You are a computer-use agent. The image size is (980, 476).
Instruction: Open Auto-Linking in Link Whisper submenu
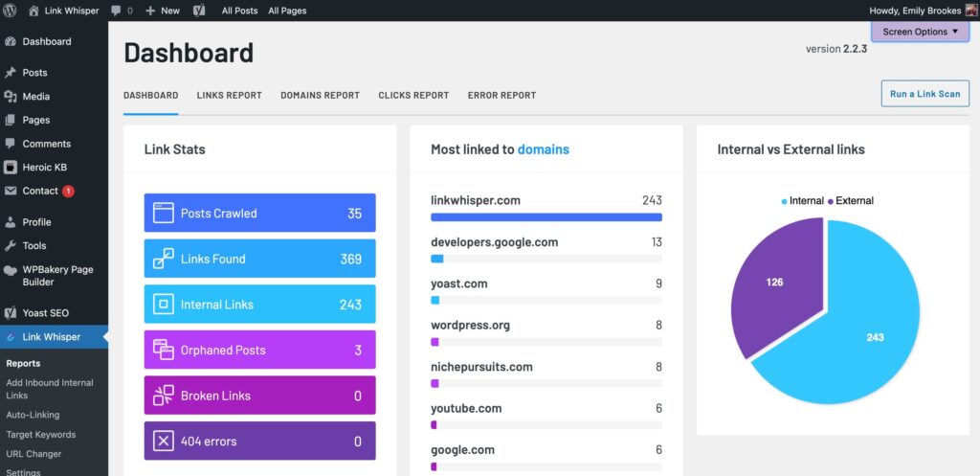pos(33,415)
